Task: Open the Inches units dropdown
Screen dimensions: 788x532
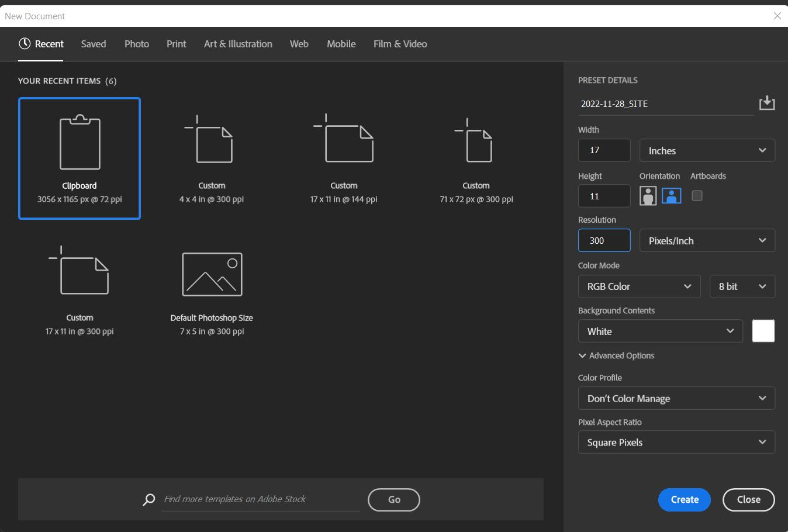Action: tap(707, 150)
